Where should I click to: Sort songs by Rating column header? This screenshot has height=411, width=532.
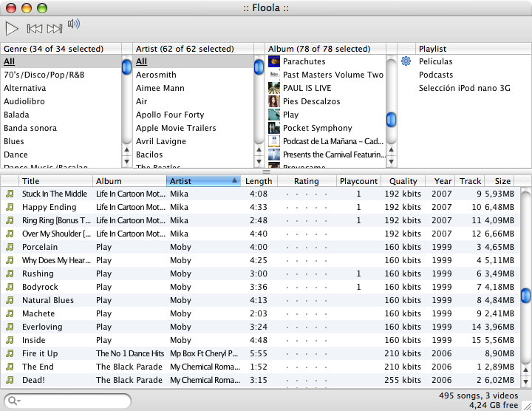[307, 181]
